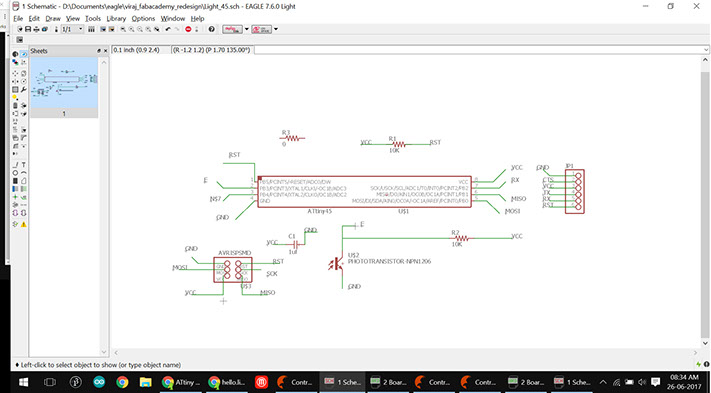711x393 pixels.
Task: Click the red Stop command icon
Action: [x=188, y=29]
